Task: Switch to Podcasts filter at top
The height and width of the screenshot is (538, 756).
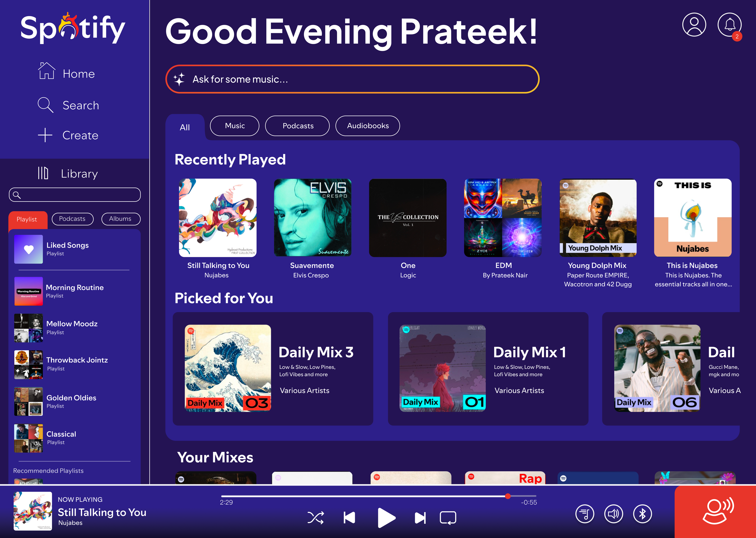Action: tap(297, 126)
